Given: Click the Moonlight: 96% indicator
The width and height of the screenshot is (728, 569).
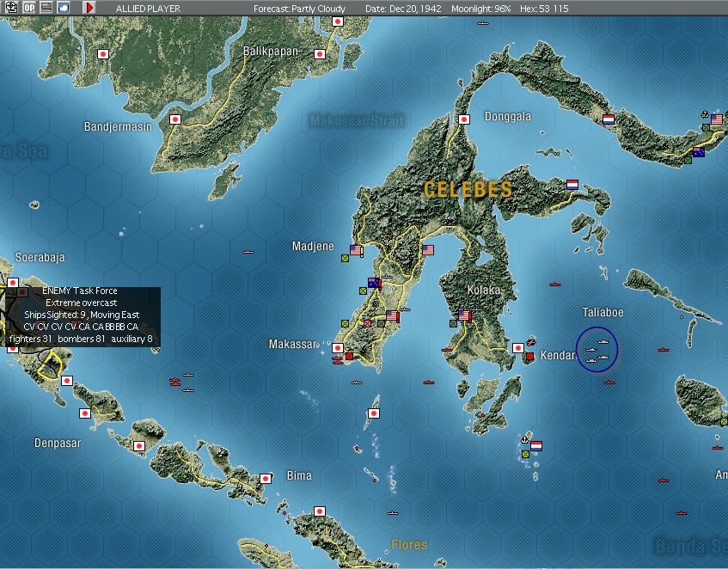Looking at the screenshot, I should [x=480, y=9].
